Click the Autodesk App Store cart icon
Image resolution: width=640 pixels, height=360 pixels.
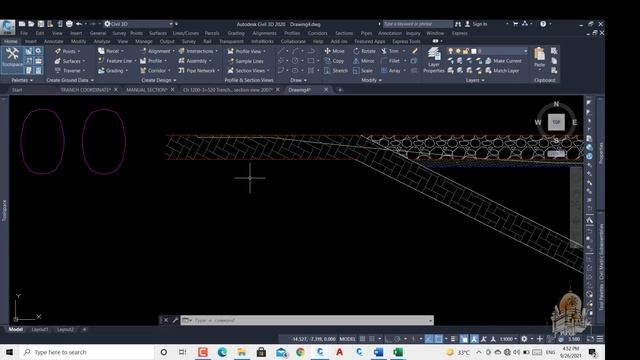tap(516, 24)
